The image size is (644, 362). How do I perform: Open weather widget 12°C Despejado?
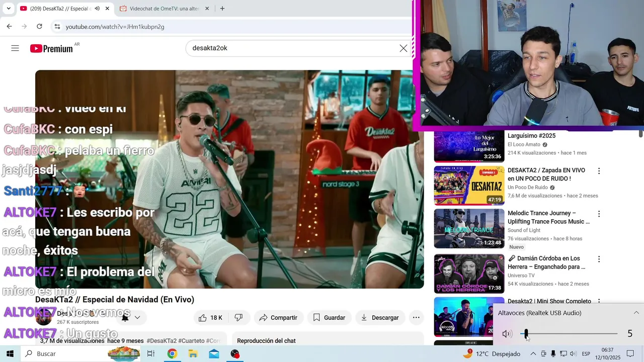tap(492, 354)
